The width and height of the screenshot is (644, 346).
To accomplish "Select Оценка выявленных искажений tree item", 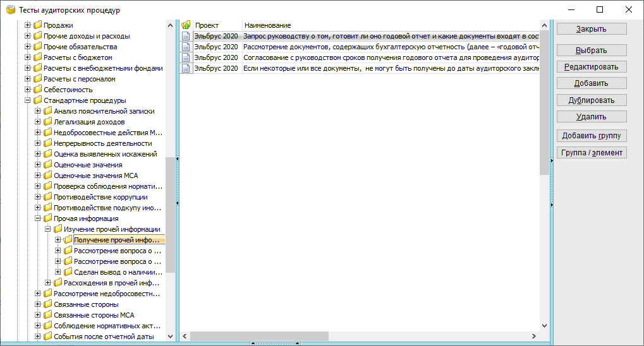I will [105, 154].
